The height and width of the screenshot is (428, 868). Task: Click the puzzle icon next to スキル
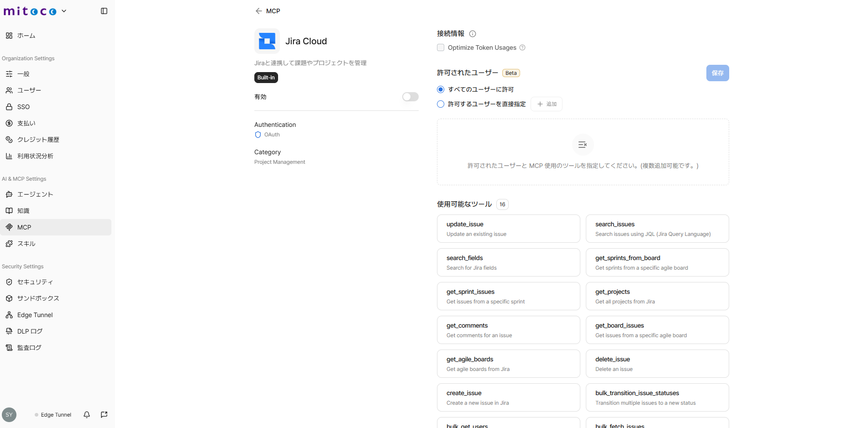pos(9,244)
